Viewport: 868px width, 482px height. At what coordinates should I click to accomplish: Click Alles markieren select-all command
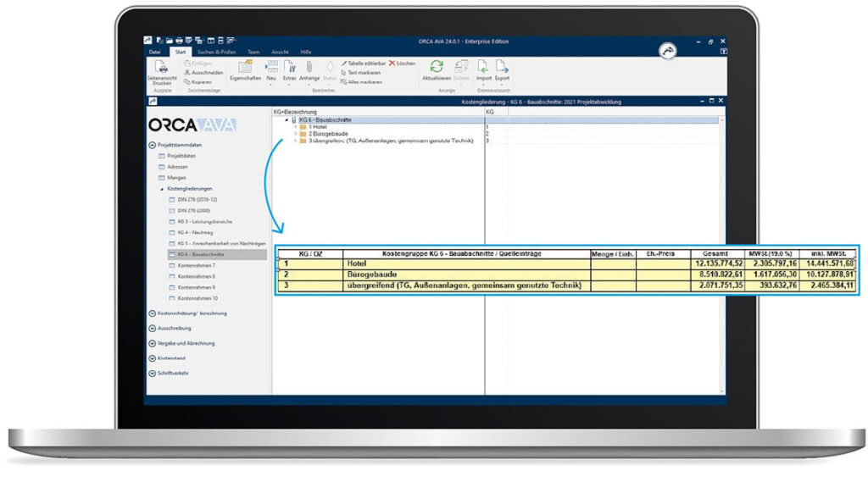click(x=361, y=82)
